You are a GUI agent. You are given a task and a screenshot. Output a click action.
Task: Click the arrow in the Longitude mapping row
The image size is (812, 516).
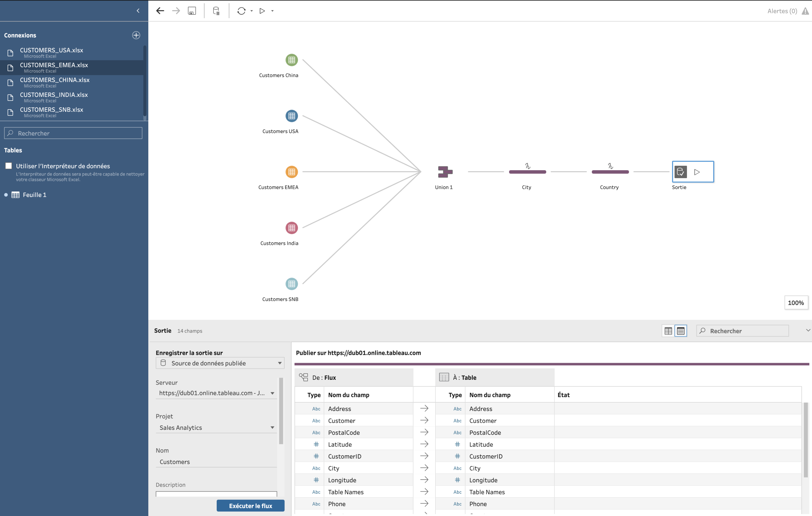coord(424,480)
